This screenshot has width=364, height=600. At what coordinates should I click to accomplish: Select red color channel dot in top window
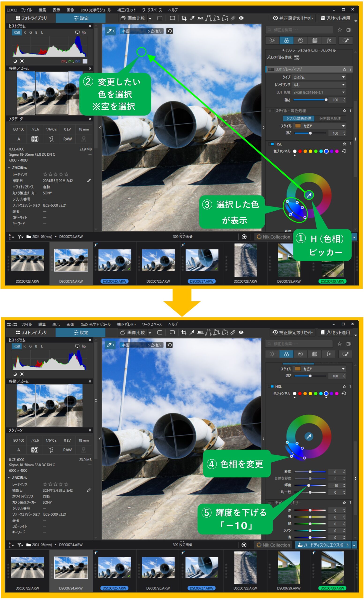tap(300, 151)
